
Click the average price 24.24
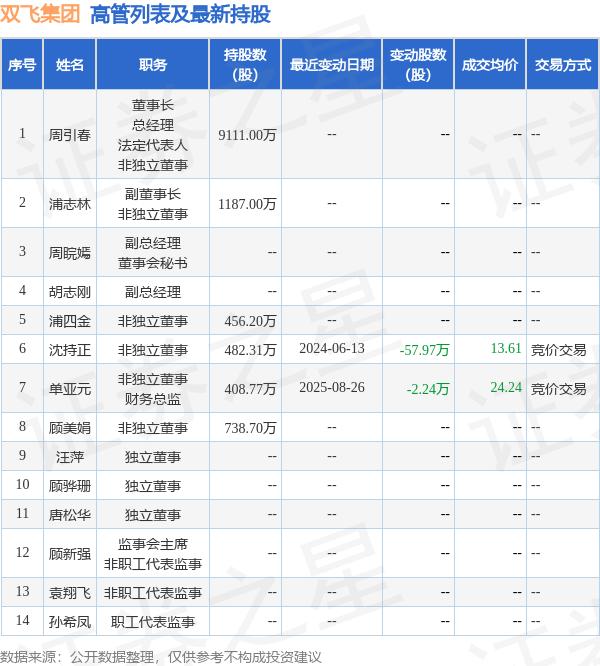click(506, 387)
